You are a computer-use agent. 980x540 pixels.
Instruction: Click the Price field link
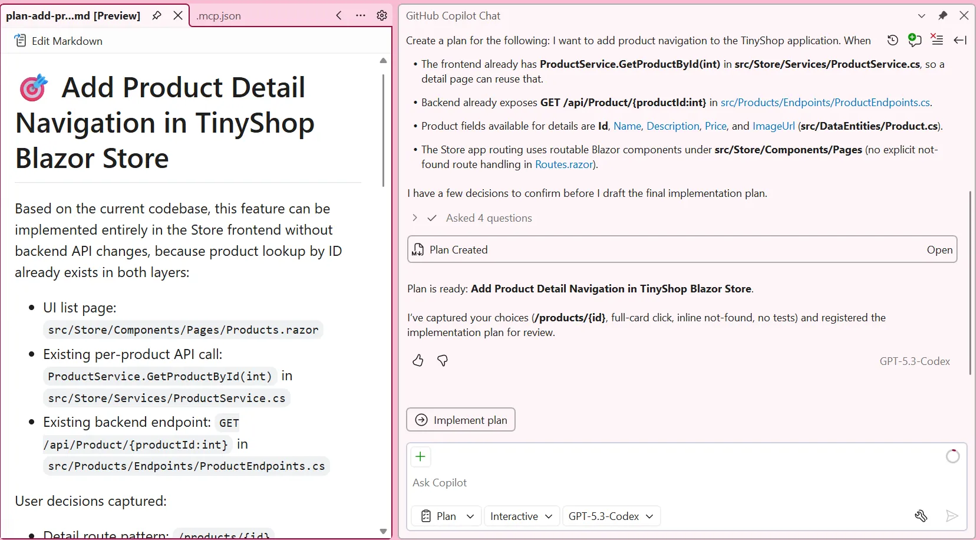pyautogui.click(x=715, y=126)
